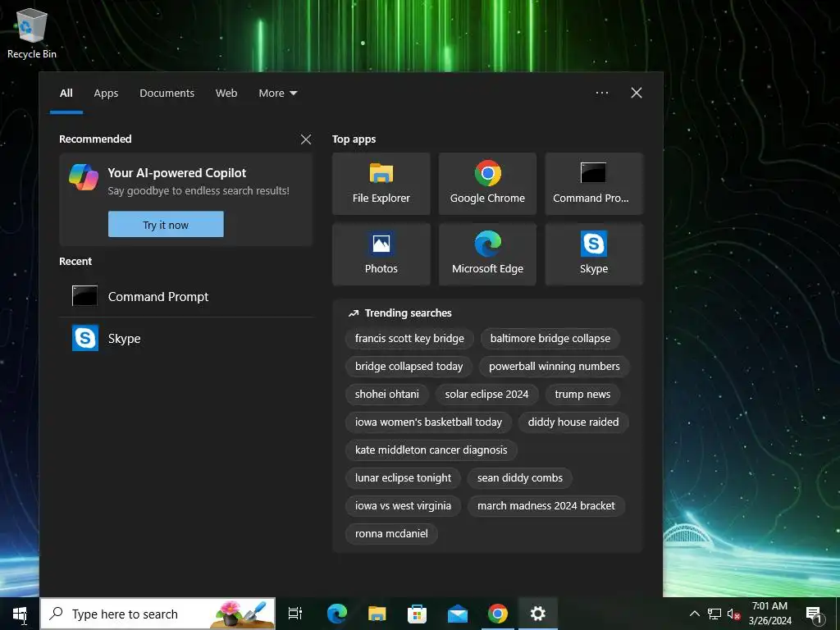Click the 'shohei ohtani' trending chip
This screenshot has height=630, width=840.
(x=387, y=395)
